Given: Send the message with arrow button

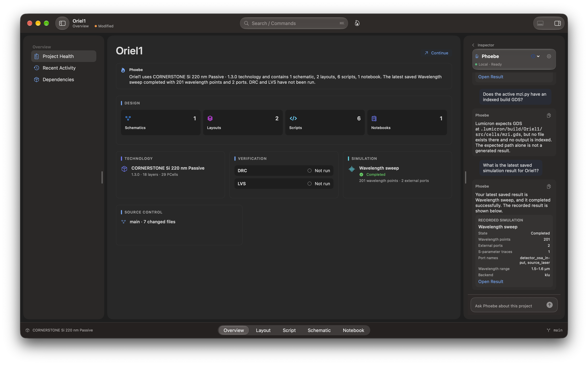Looking at the screenshot, I should [x=549, y=305].
